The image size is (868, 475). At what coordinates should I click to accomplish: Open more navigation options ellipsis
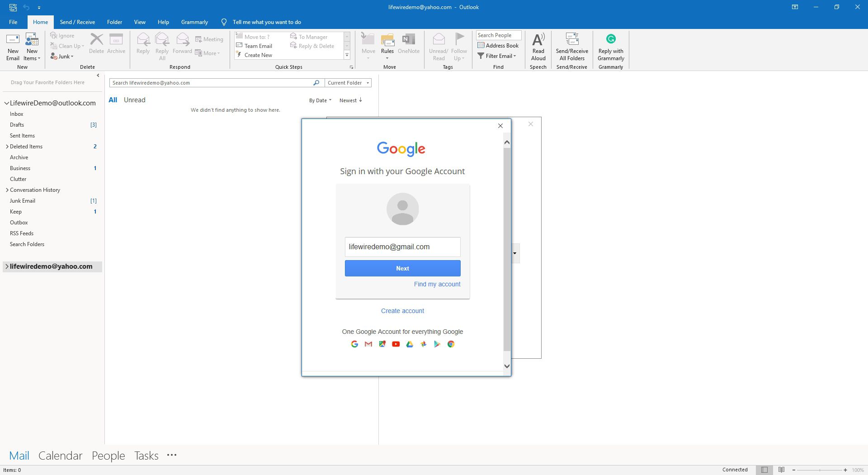172,455
